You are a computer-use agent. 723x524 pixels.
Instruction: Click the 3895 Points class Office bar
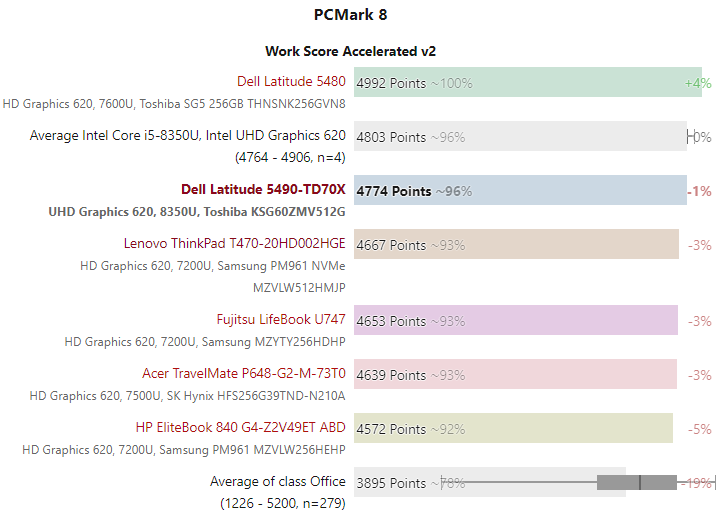[490, 482]
